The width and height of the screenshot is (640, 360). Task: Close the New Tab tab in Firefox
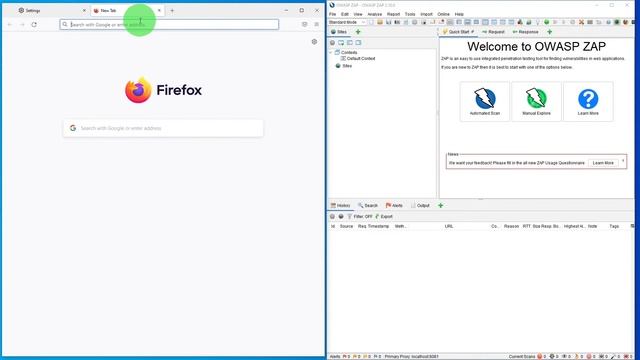[159, 11]
